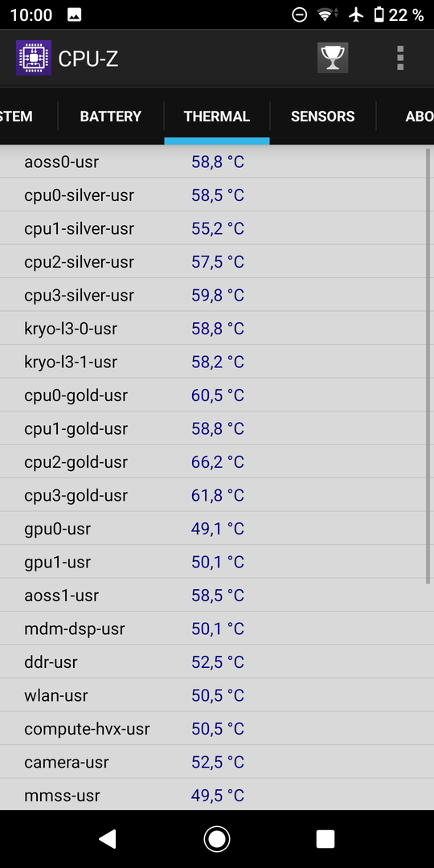Image resolution: width=434 pixels, height=868 pixels.
Task: Select the THERMAL tab
Action: pos(217,117)
